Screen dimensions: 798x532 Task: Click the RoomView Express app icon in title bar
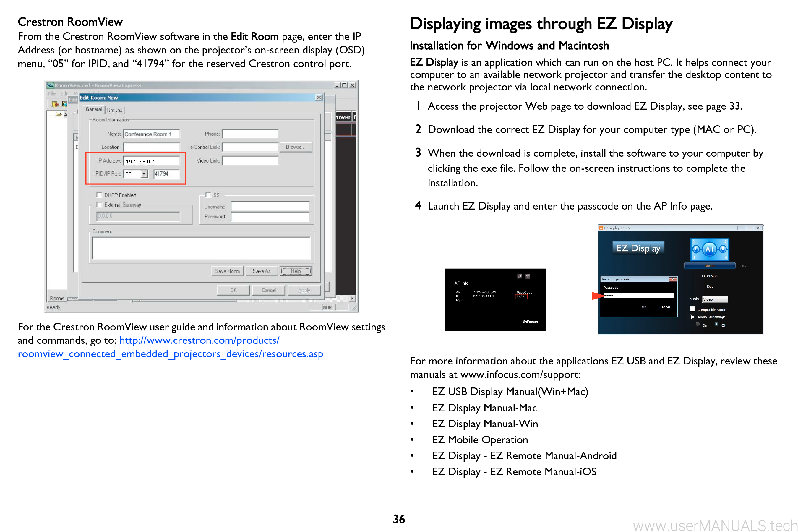51,85
